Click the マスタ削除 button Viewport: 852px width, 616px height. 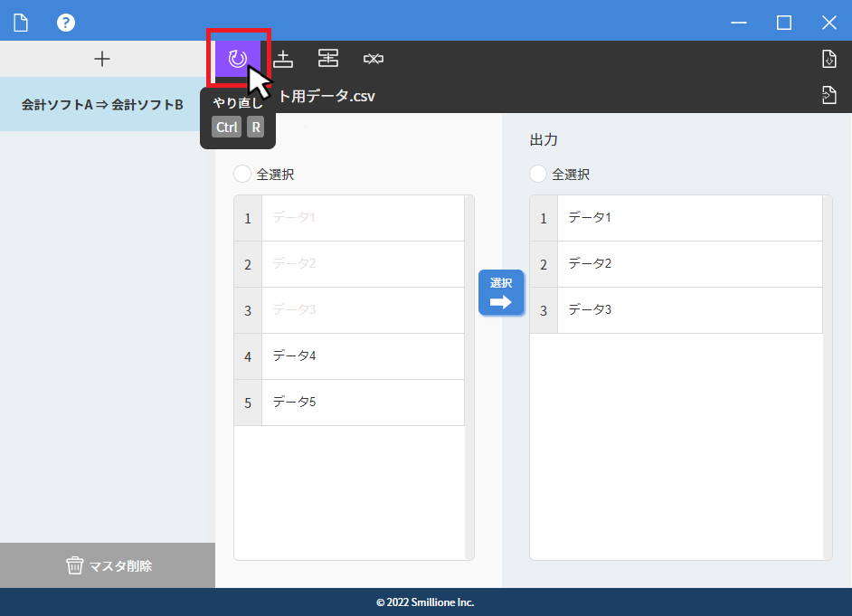pos(108,565)
